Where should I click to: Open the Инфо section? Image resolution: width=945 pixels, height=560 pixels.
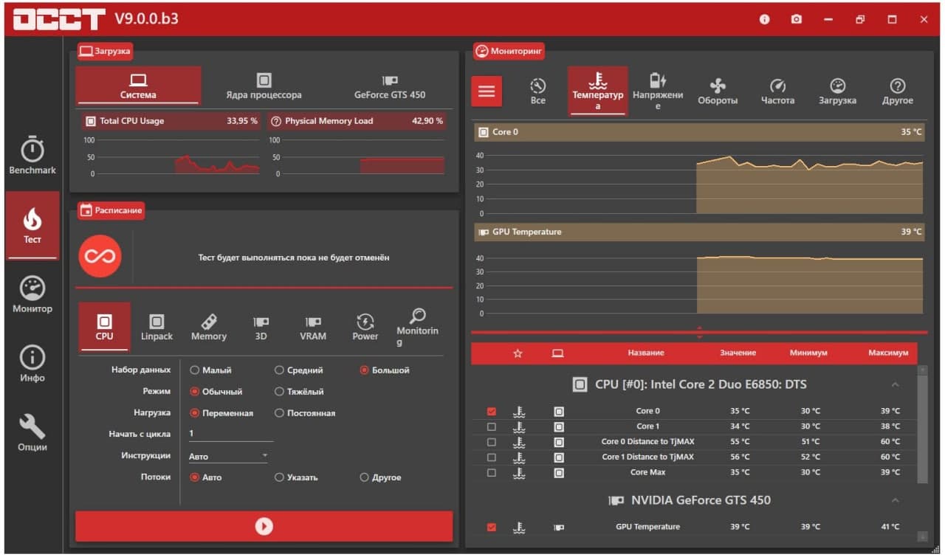coord(32,364)
